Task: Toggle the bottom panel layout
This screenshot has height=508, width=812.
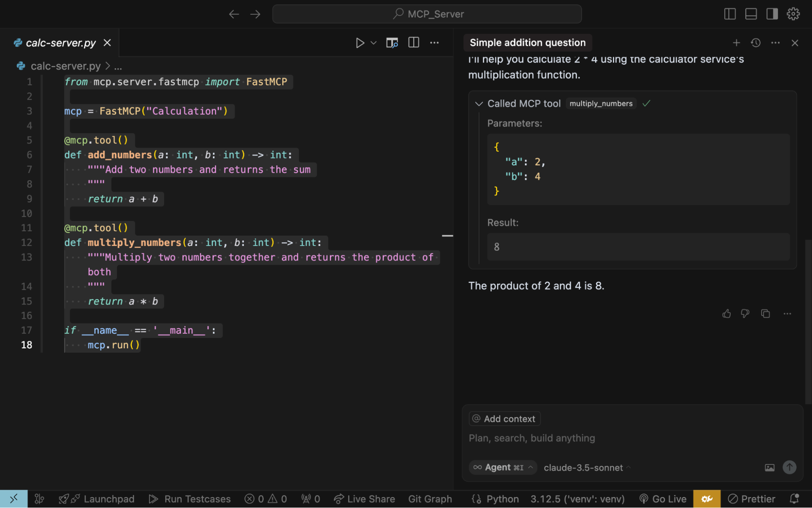Action: point(751,14)
